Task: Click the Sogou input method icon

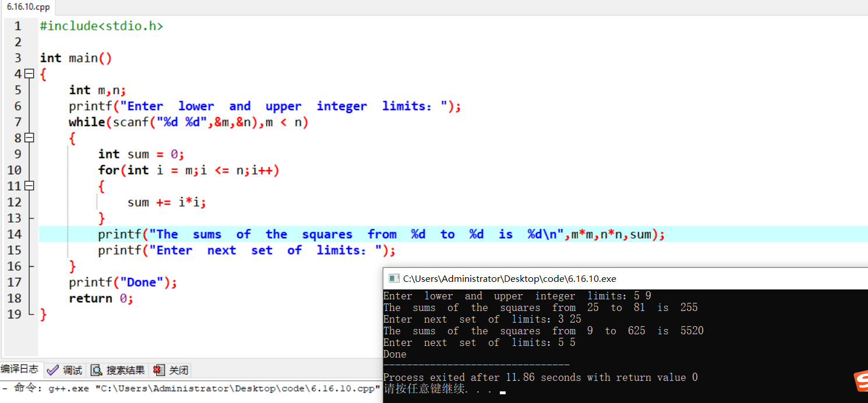Action: [x=861, y=381]
